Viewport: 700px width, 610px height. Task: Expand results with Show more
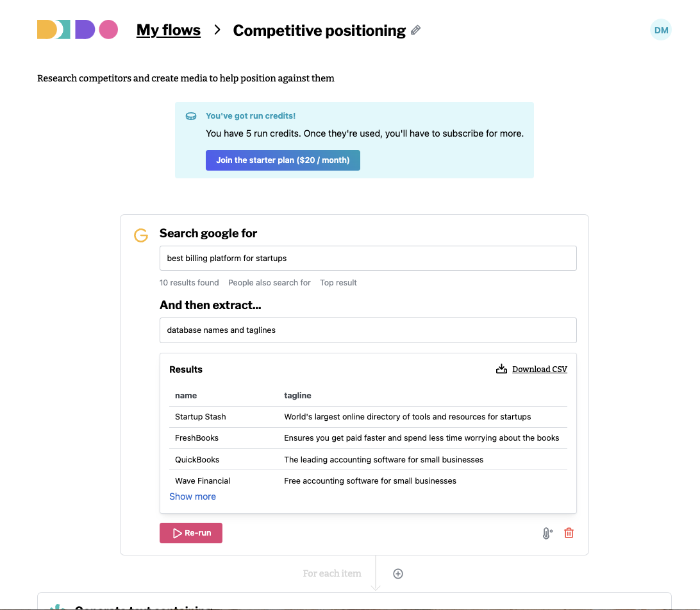pyautogui.click(x=192, y=496)
